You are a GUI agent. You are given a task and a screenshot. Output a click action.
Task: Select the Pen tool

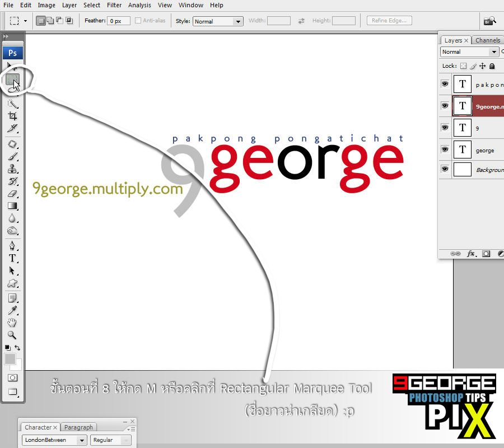(12, 246)
